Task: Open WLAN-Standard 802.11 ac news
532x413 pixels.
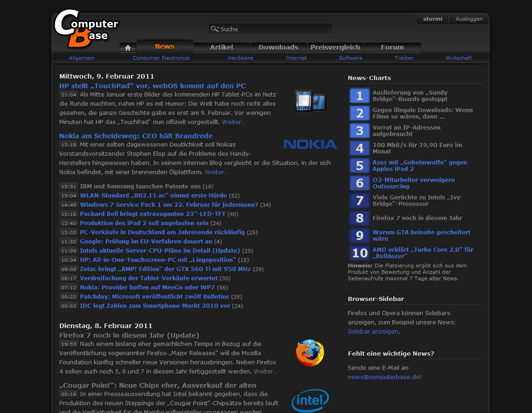Action: coord(153,195)
